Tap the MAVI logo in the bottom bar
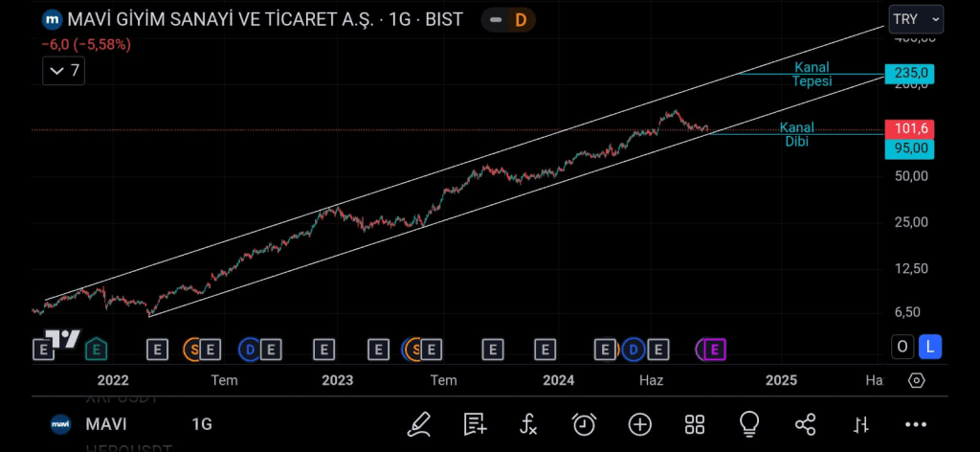 coord(60,424)
